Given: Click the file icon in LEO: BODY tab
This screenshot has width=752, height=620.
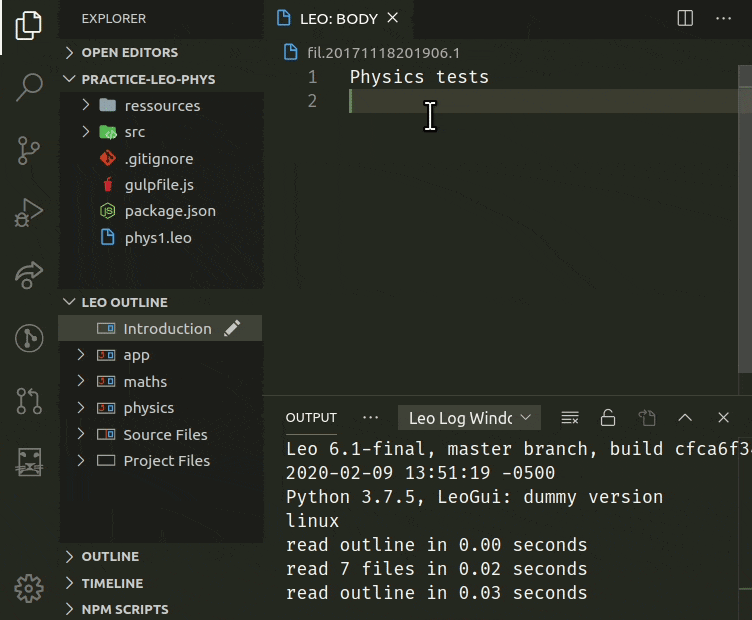Looking at the screenshot, I should point(284,18).
